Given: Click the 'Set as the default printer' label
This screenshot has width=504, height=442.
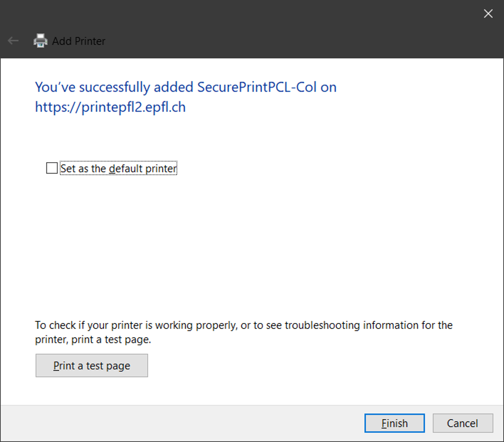Looking at the screenshot, I should [x=118, y=169].
